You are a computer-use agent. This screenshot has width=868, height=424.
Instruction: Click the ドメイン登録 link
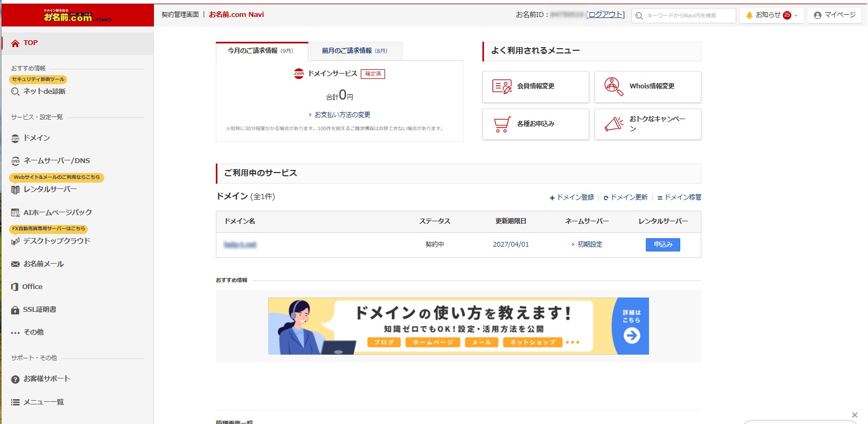click(x=572, y=197)
